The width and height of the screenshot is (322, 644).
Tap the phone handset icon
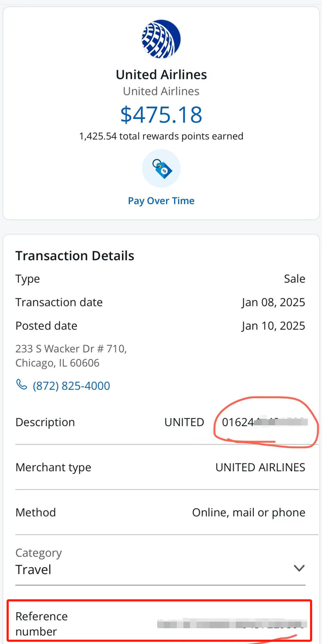tap(21, 385)
